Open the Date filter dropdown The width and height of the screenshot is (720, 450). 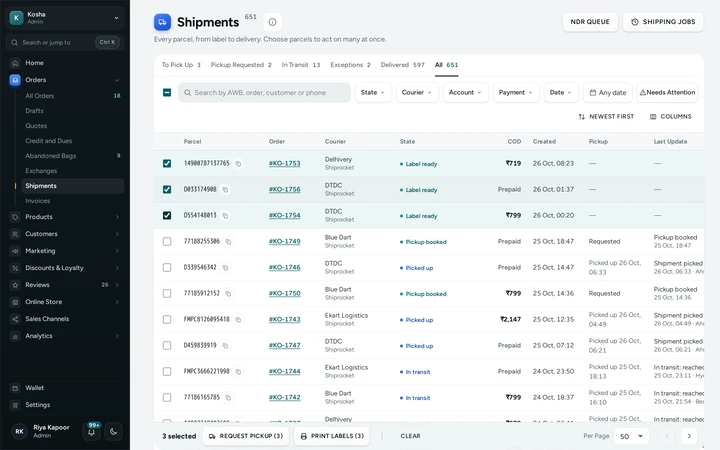561,93
